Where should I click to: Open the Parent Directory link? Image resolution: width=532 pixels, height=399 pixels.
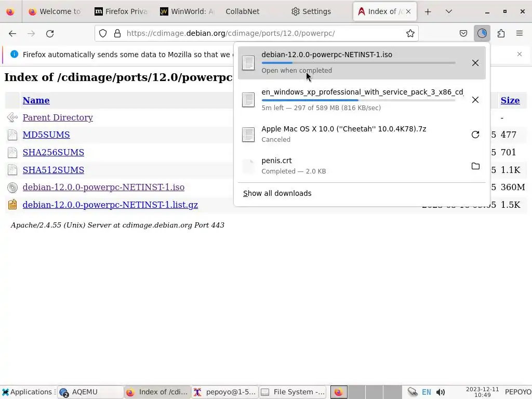58,117
